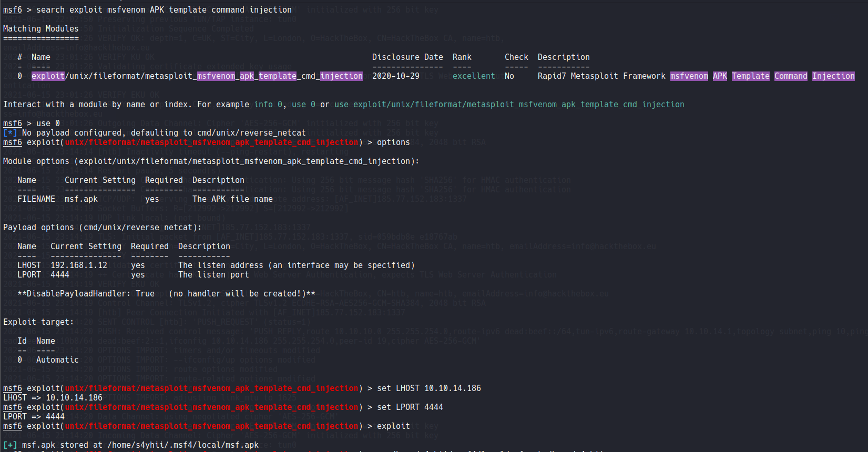Viewport: 868px width, 452px height.
Task: Click the msf.apk stored path /home/s4yhii/.msf4/local/msf.apk
Action: click(183, 445)
